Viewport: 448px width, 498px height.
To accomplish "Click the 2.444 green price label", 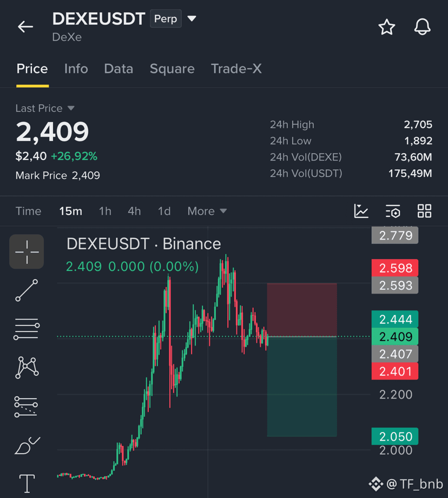I will 395,319.
